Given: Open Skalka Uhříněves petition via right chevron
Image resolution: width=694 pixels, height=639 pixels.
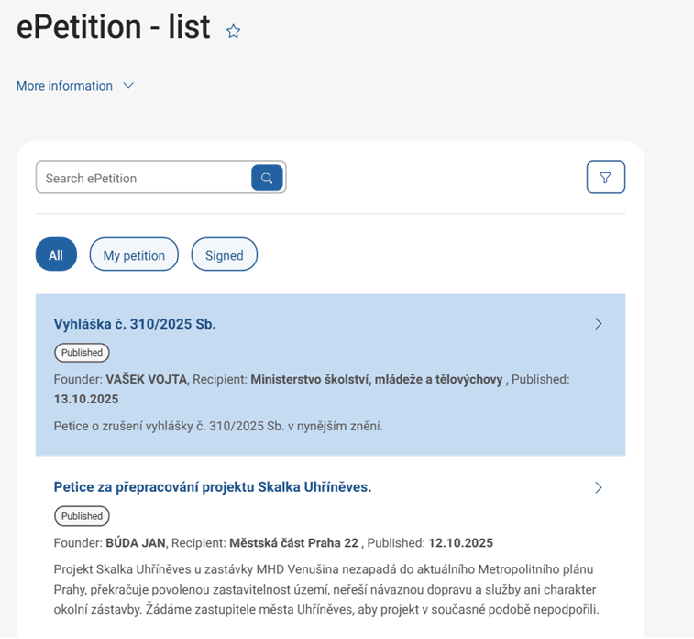Looking at the screenshot, I should [598, 488].
